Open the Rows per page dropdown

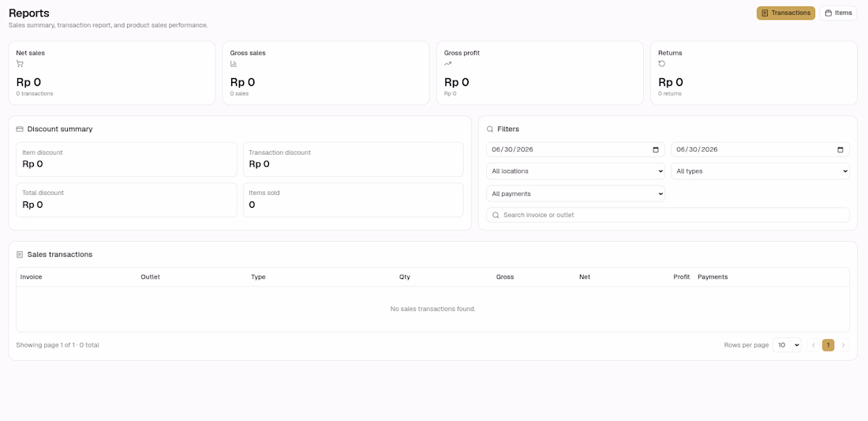787,345
